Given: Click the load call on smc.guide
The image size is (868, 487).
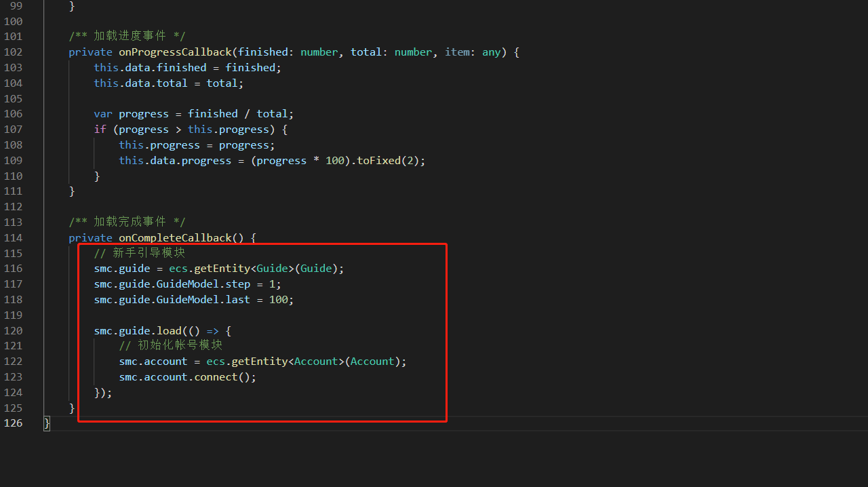Looking at the screenshot, I should [169, 331].
